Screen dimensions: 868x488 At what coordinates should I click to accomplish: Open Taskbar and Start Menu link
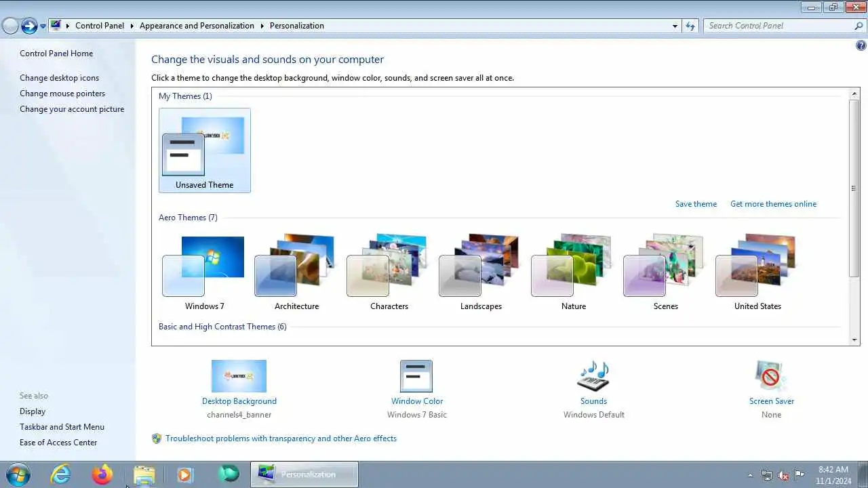(x=62, y=427)
